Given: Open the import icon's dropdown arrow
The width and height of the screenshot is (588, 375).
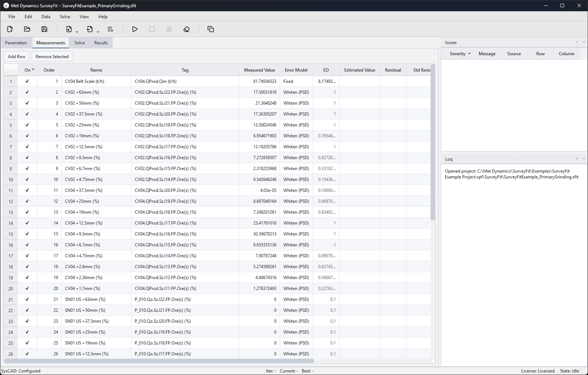Looking at the screenshot, I should (77, 32).
